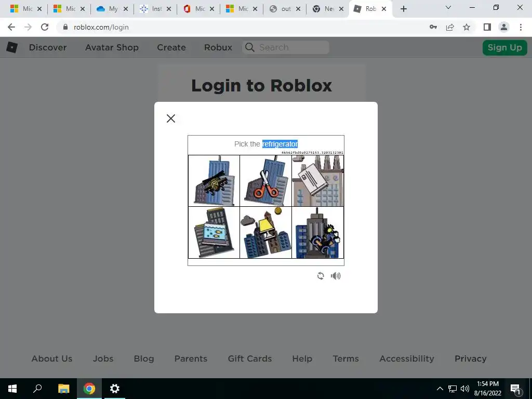Select the scissors image tile
This screenshot has width=532, height=399.
(265, 181)
